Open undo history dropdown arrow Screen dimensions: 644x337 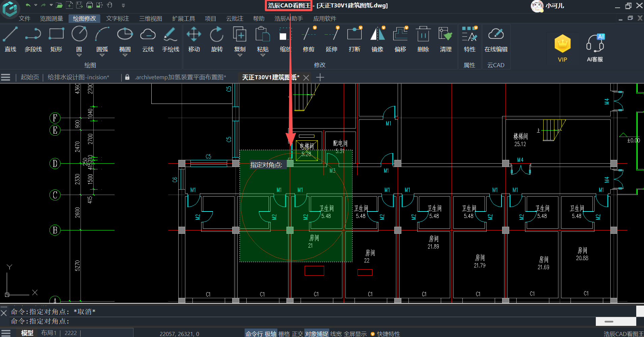click(36, 5)
